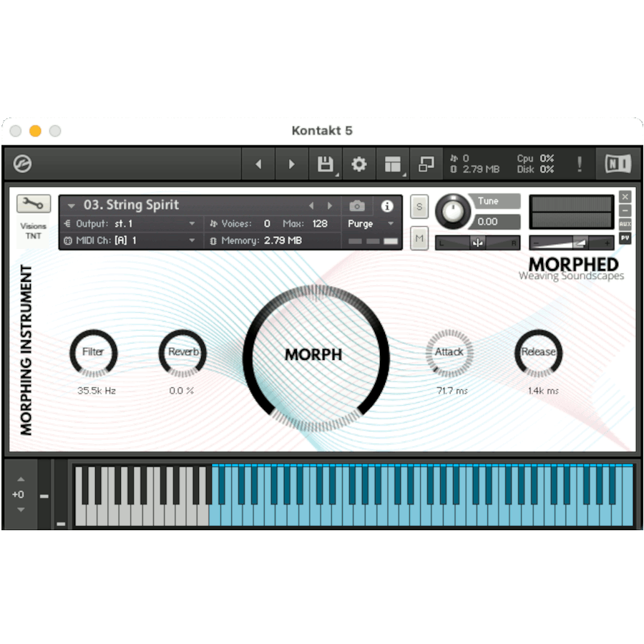The image size is (644, 644).
Task: Show instrument info with the i icon
Action: coord(387,206)
